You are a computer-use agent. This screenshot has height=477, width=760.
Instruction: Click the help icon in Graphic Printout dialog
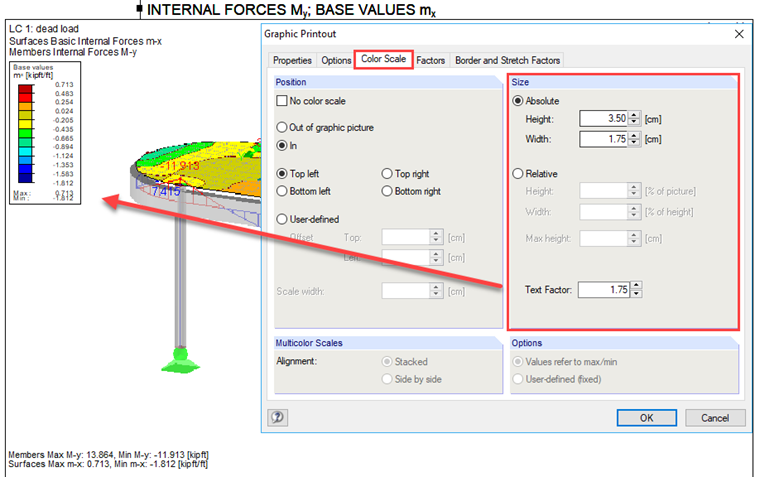278,417
